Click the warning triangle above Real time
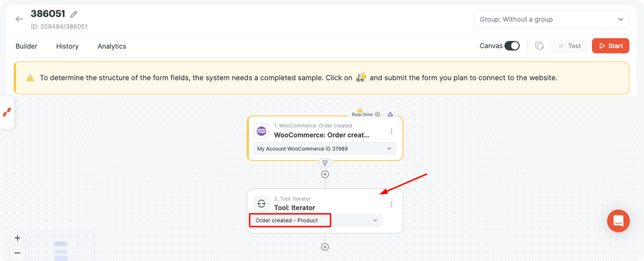The height and width of the screenshot is (261, 644). point(360,110)
